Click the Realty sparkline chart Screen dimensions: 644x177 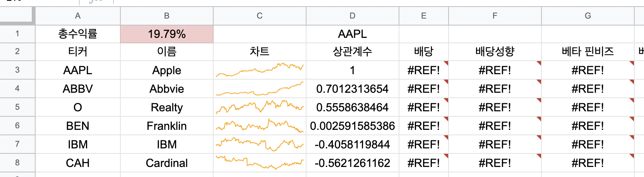(260, 107)
